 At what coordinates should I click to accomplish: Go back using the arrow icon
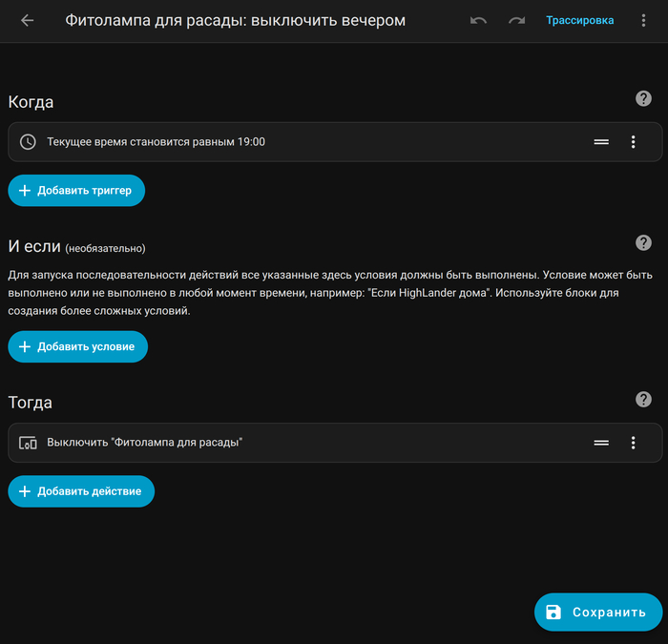27,20
